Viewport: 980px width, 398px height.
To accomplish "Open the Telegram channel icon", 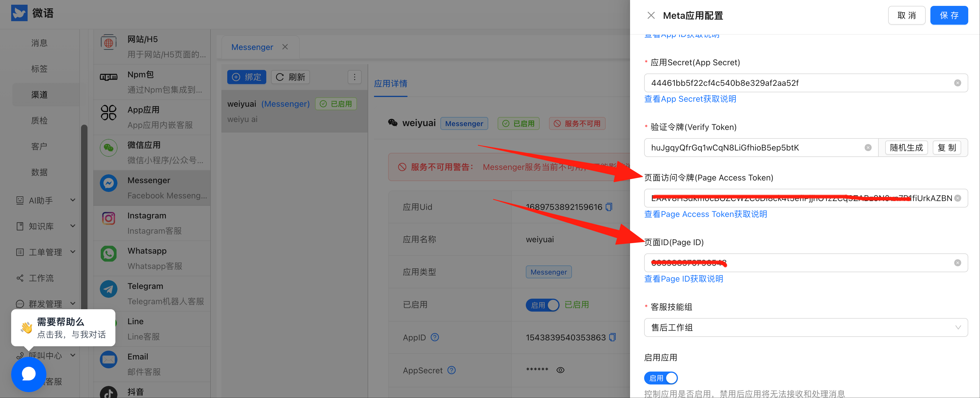I will tap(108, 289).
